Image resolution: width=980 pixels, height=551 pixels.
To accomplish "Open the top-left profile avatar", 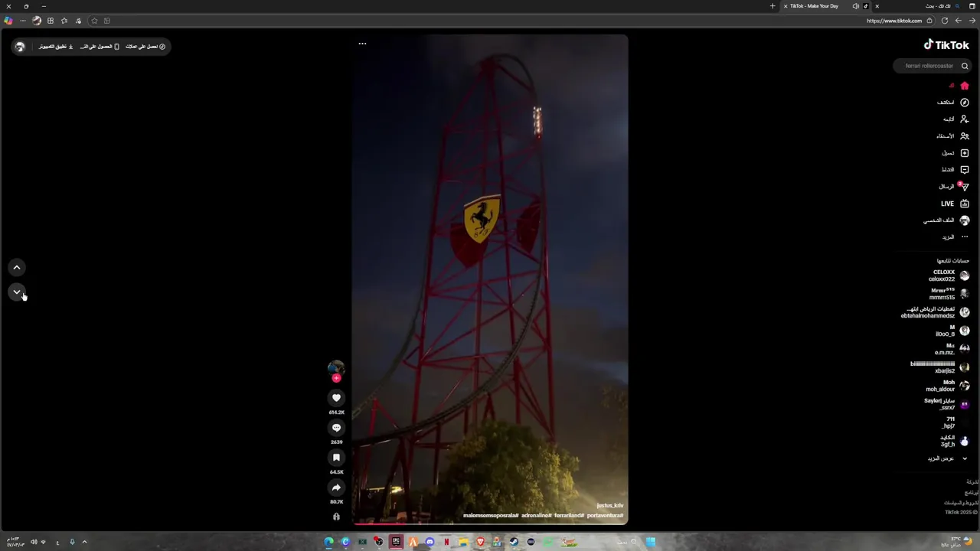I will 20,47.
